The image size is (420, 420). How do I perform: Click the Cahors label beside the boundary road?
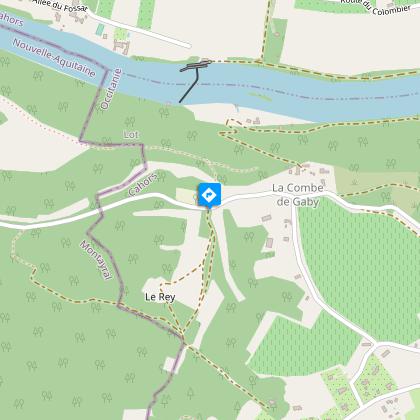[143, 185]
